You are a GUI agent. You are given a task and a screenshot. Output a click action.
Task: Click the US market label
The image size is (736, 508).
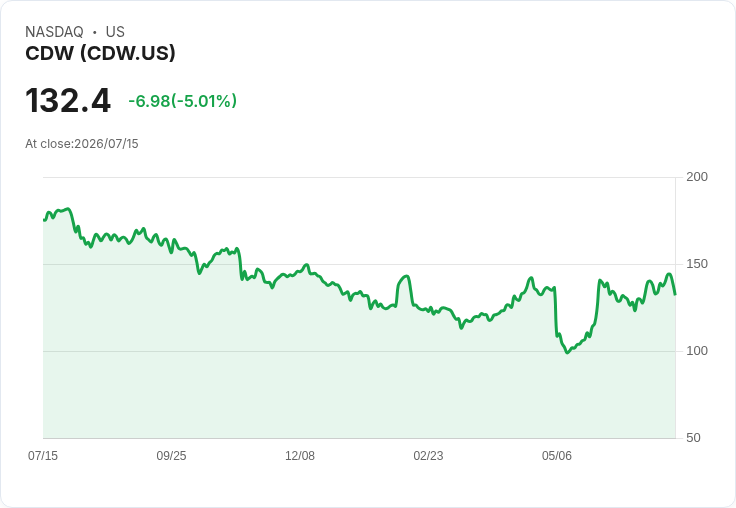[x=115, y=31]
